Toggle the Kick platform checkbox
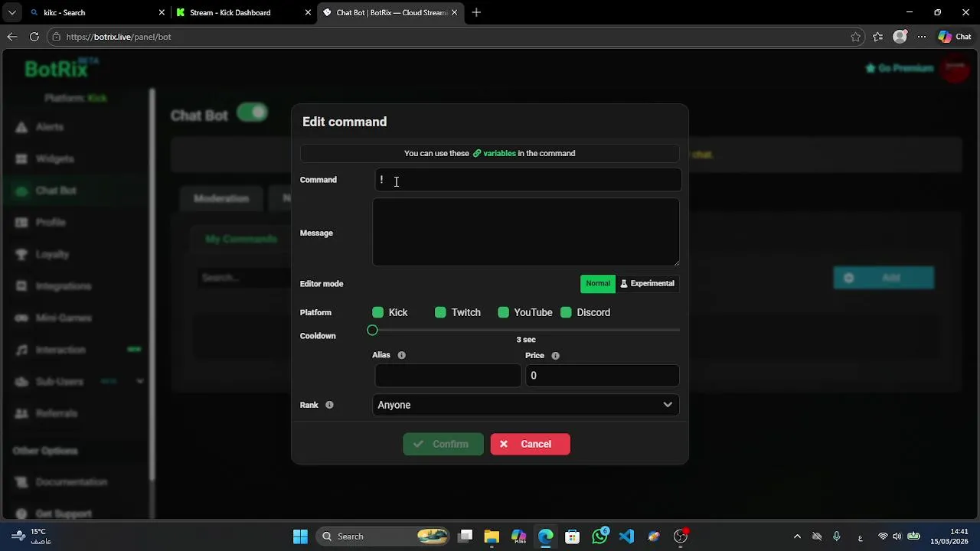Screen dimensions: 980x551 pyautogui.click(x=377, y=312)
